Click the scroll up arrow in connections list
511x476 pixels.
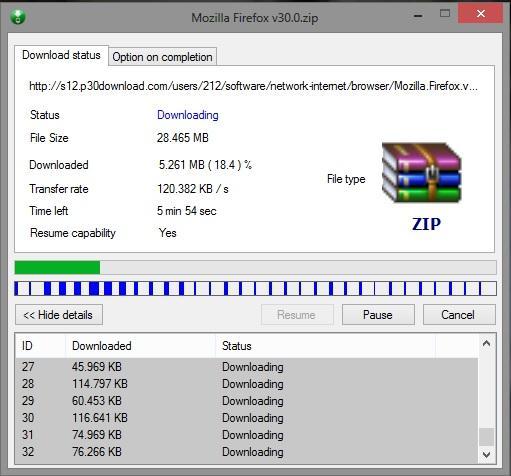coord(486,343)
